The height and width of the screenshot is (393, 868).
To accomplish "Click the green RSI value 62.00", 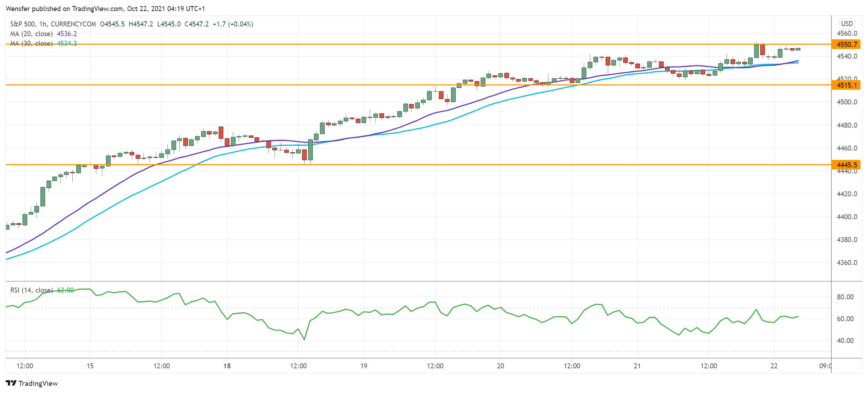I will pyautogui.click(x=66, y=290).
